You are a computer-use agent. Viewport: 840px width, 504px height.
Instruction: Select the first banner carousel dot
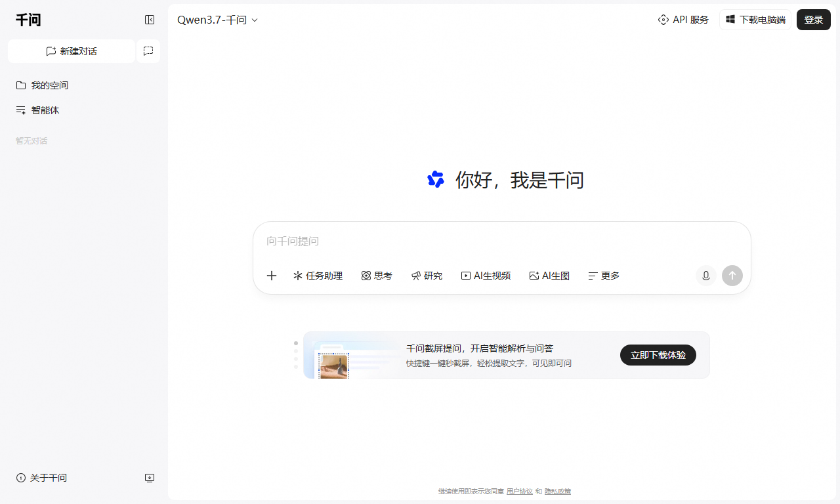pyautogui.click(x=296, y=343)
